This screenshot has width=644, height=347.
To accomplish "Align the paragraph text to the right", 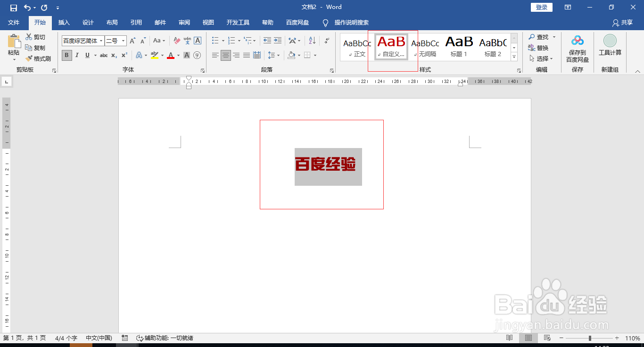I will 236,55.
